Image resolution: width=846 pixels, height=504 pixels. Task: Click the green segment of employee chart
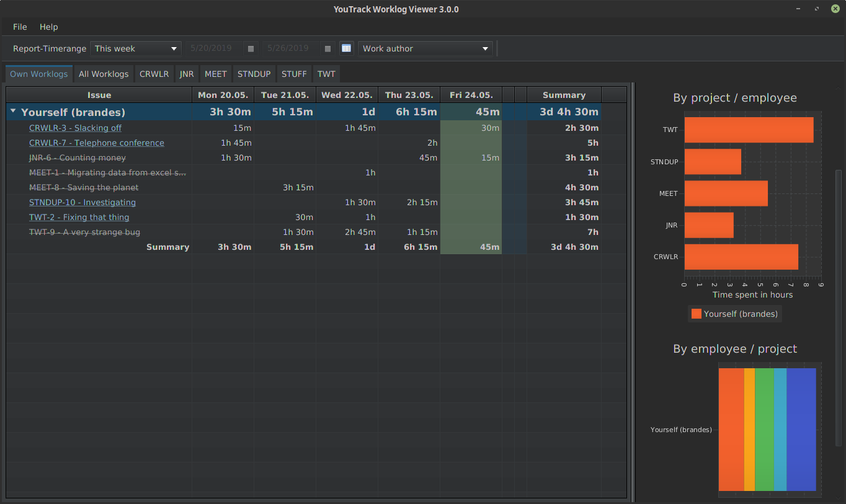pyautogui.click(x=764, y=430)
